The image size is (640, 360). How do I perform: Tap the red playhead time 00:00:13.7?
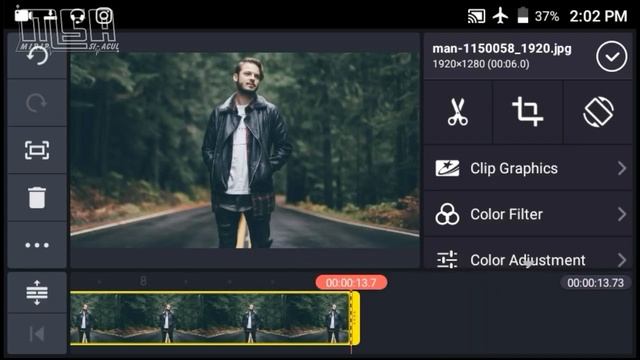click(x=351, y=282)
